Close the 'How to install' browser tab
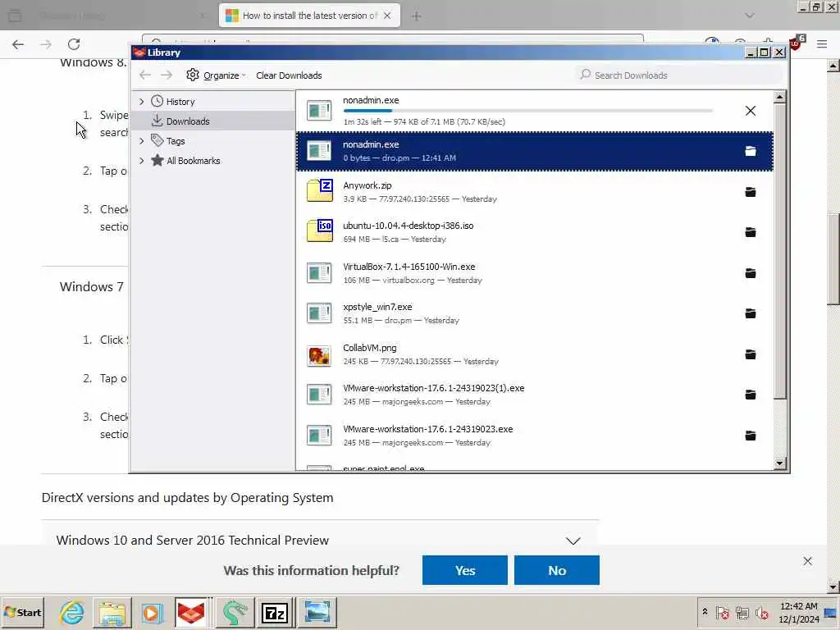Screen dimensions: 840x630 pos(387,16)
